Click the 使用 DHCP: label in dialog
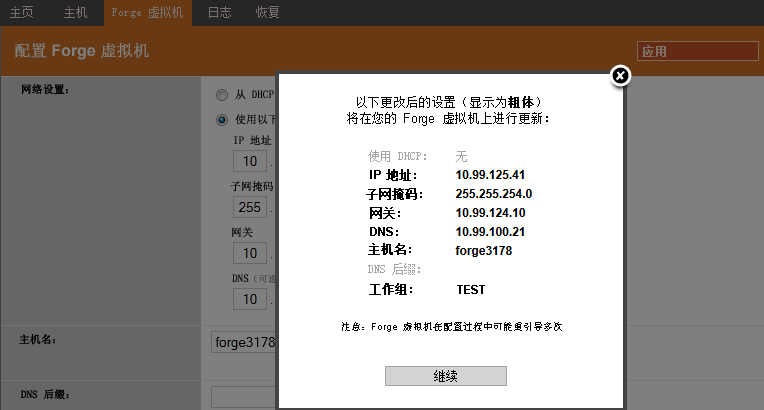Screen dimensions: 764x410 (x=398, y=156)
